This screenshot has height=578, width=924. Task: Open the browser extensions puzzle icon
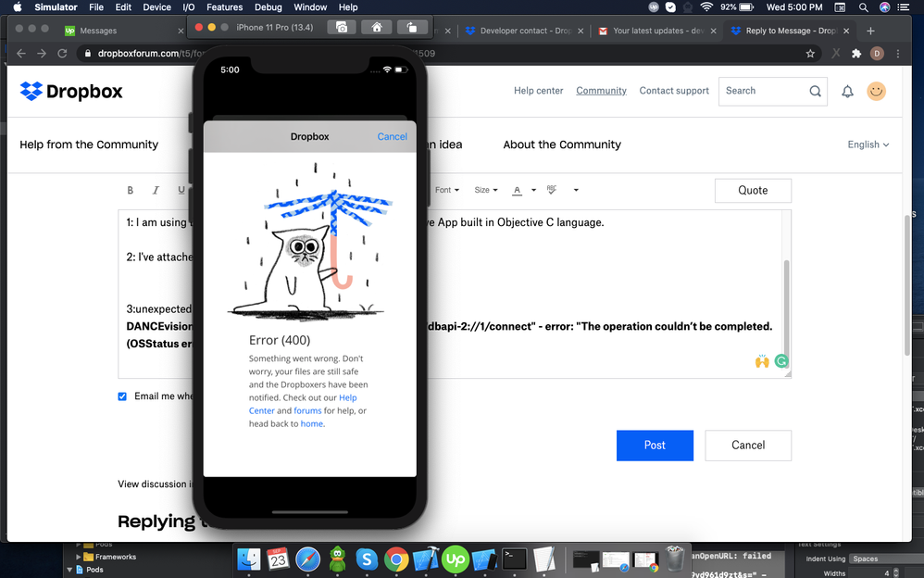[856, 53]
